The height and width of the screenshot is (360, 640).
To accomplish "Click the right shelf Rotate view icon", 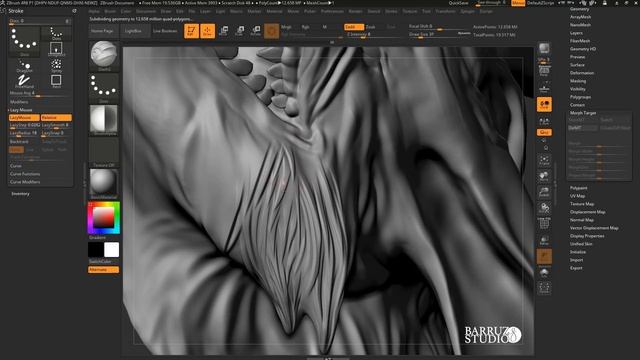I will pos(544,208).
